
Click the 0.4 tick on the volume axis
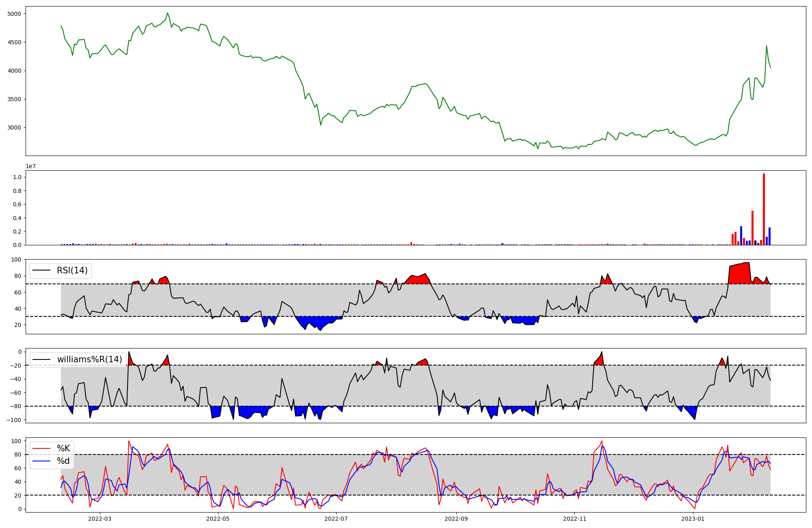pos(17,218)
